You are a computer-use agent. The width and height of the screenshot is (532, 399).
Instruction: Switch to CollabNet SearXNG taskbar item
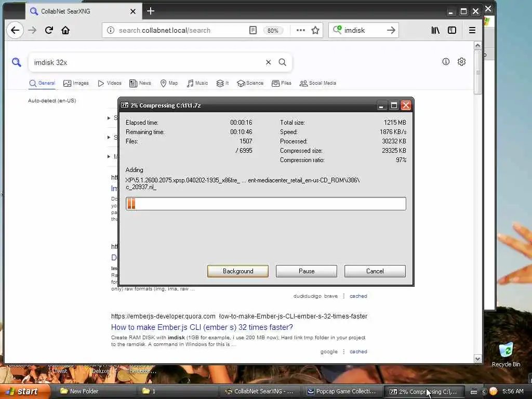pos(260,392)
